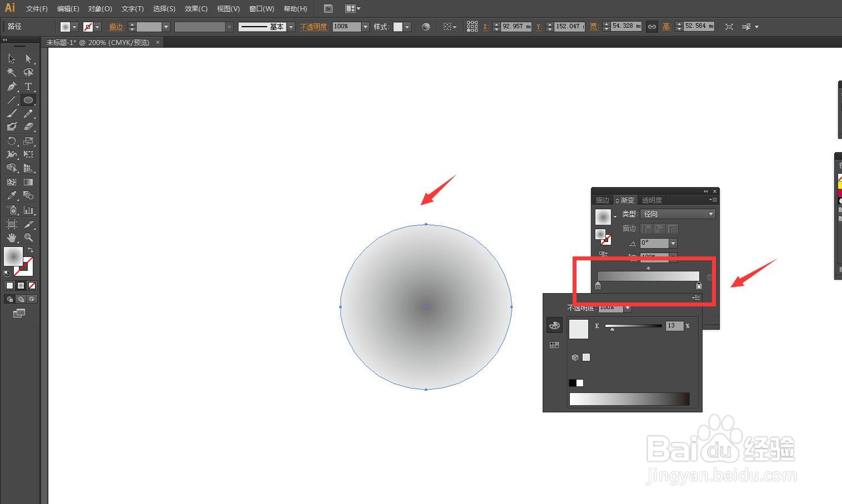Viewport: 842px width, 504px height.
Task: Open 对象(O) menu
Action: click(x=100, y=9)
